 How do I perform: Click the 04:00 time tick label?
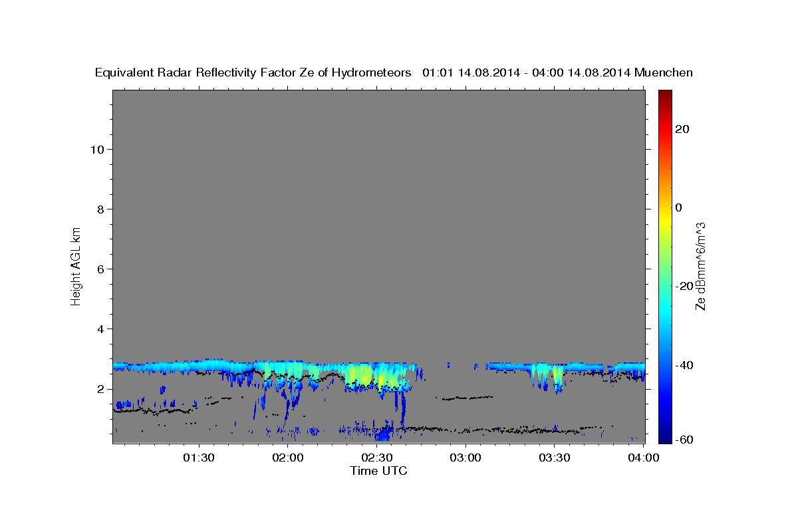[x=644, y=458]
